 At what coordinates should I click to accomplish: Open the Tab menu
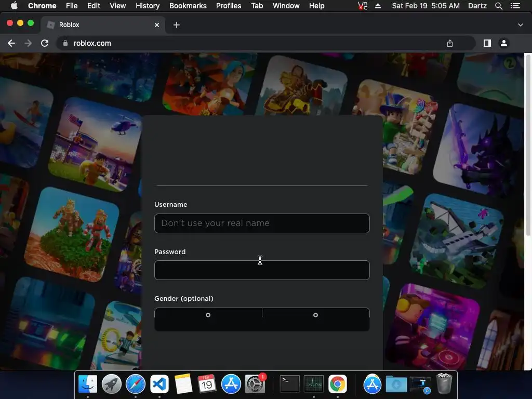click(257, 6)
